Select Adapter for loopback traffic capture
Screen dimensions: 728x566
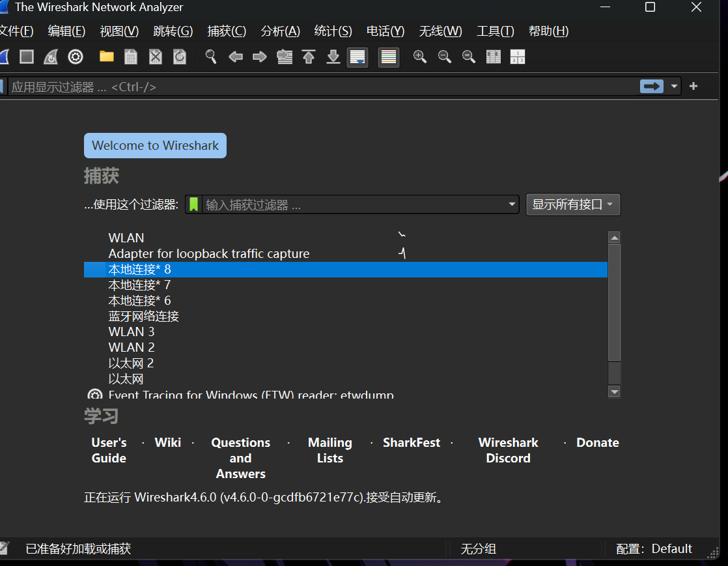(x=345, y=253)
